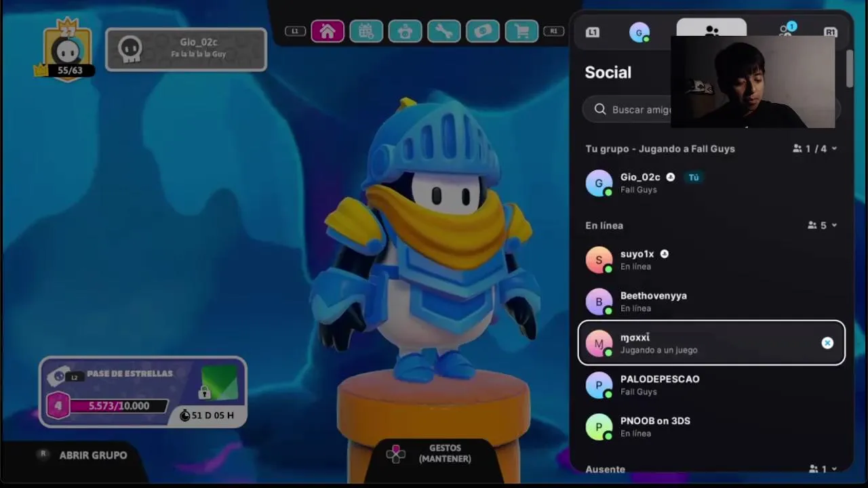Click the webcam overlay thumbnail
Viewport: 868px width, 488px height.
(753, 82)
